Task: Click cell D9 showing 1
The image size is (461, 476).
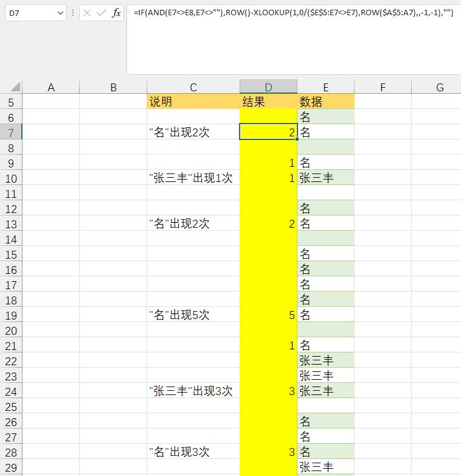Action: tap(268, 163)
